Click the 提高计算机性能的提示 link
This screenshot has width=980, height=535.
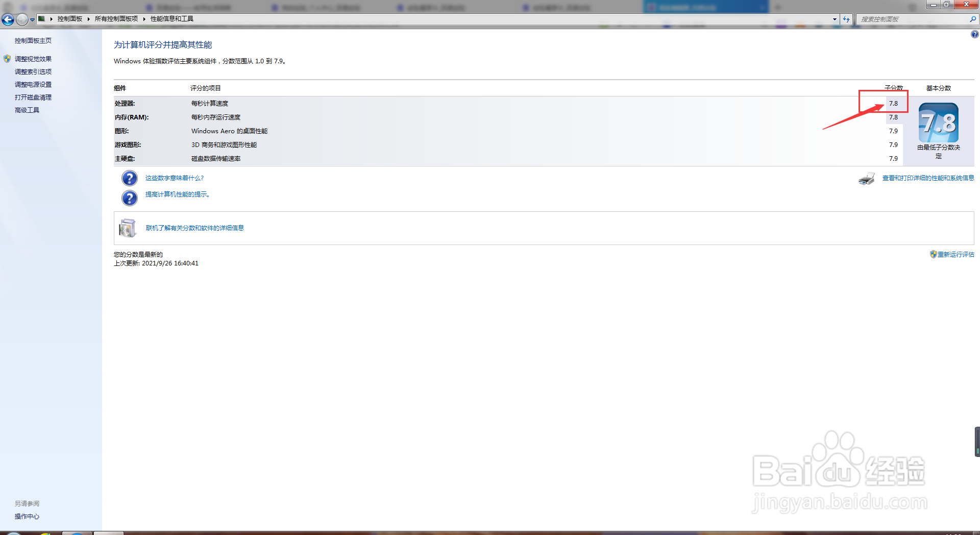(x=178, y=194)
